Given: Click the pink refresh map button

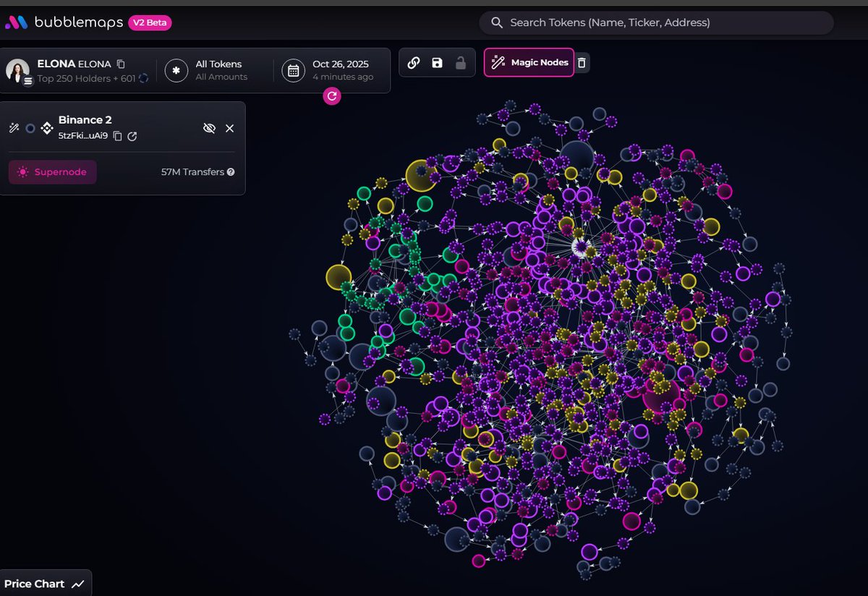Looking at the screenshot, I should (332, 95).
